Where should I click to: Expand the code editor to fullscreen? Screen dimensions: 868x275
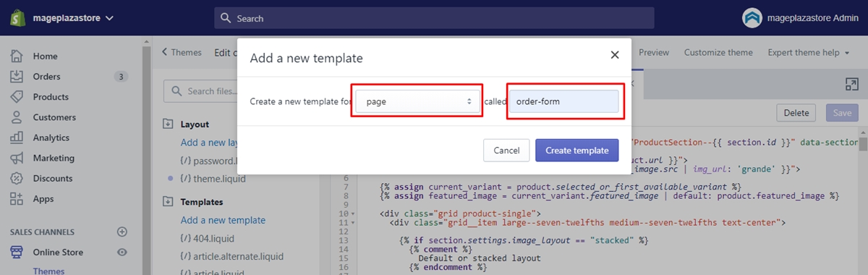tap(851, 84)
